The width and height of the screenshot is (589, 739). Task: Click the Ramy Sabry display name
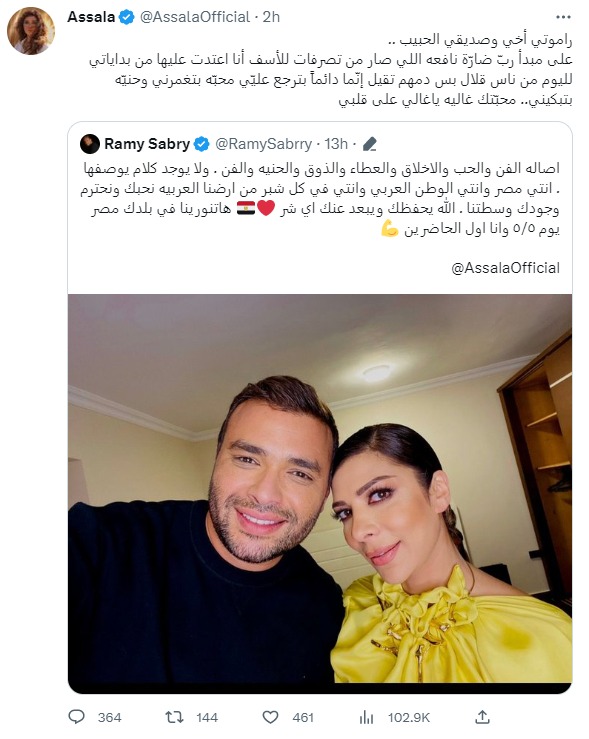147,144
